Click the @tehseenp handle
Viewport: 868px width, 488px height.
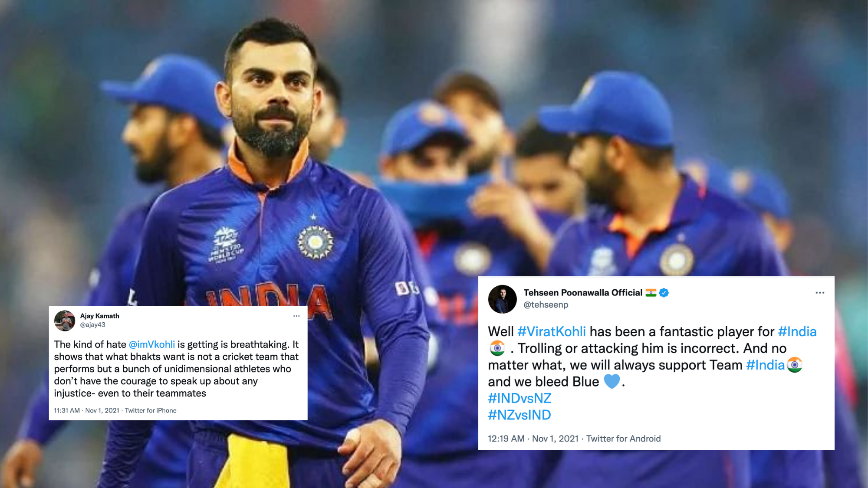point(546,305)
